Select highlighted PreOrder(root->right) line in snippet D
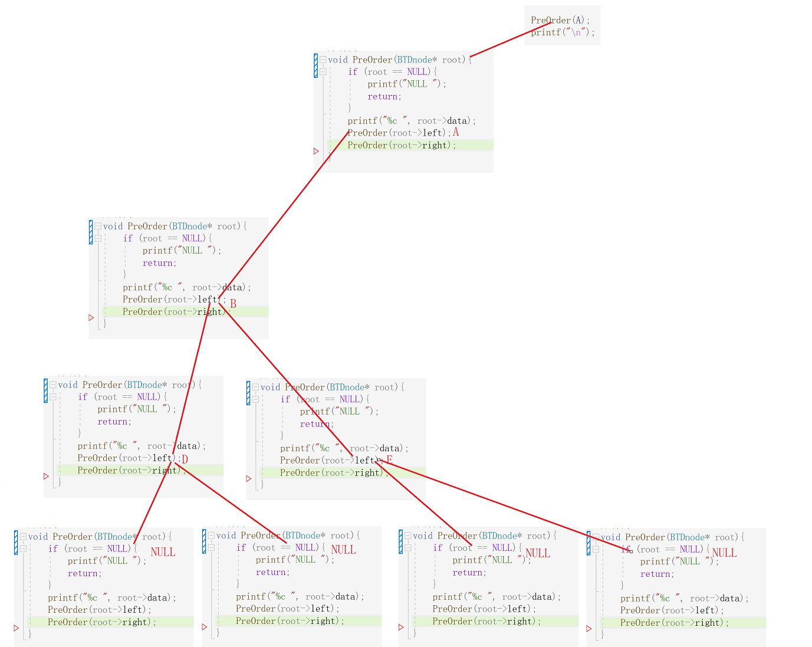This screenshot has width=812, height=647. tap(140, 470)
